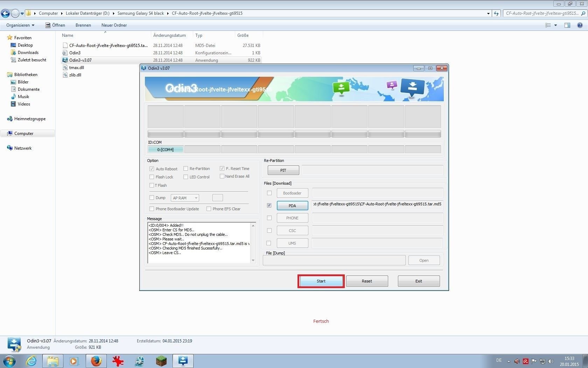
Task: Expand the recent pages arrow beside the forward button
Action: [x=22, y=14]
